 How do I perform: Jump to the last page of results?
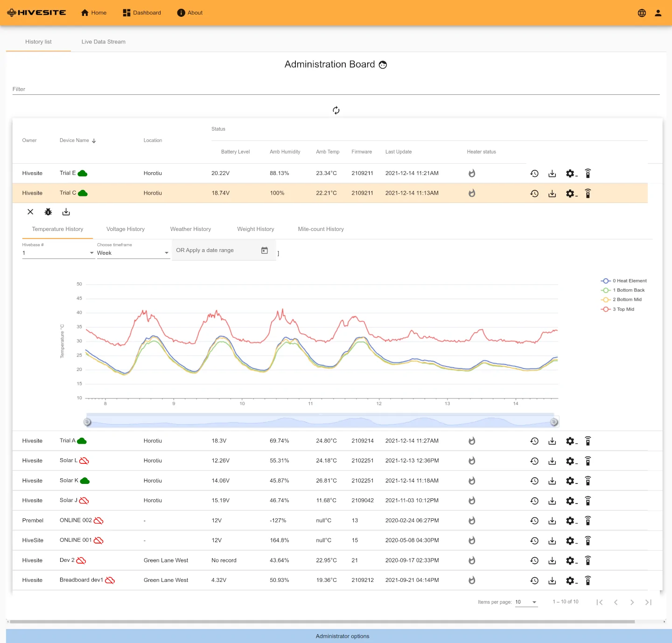(x=648, y=602)
